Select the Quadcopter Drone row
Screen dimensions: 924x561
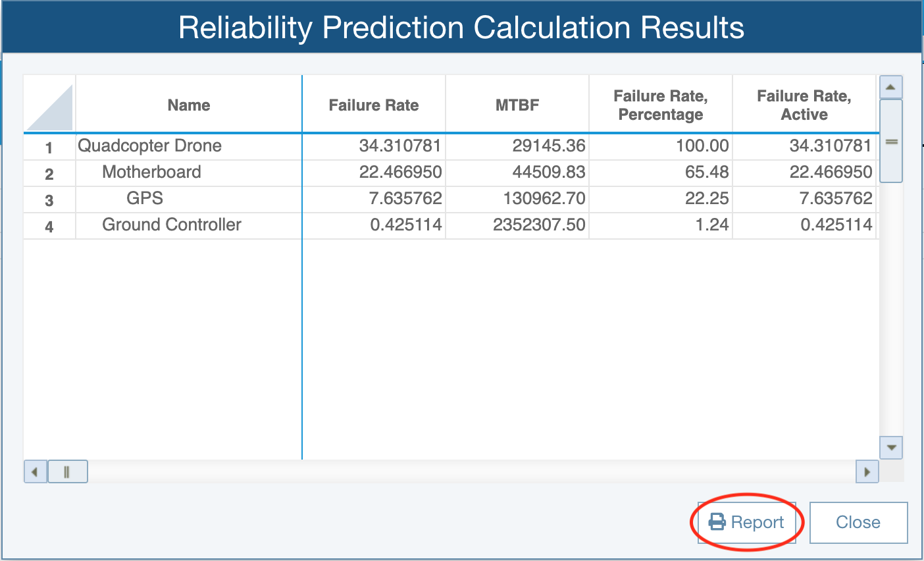(x=150, y=146)
